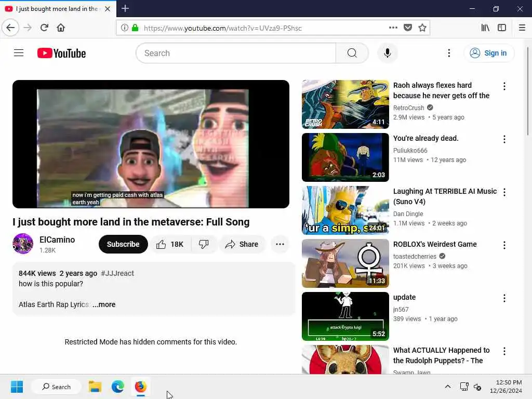This screenshot has height=399, width=532.
Task: Click jn567 channel name
Action: [x=401, y=310]
